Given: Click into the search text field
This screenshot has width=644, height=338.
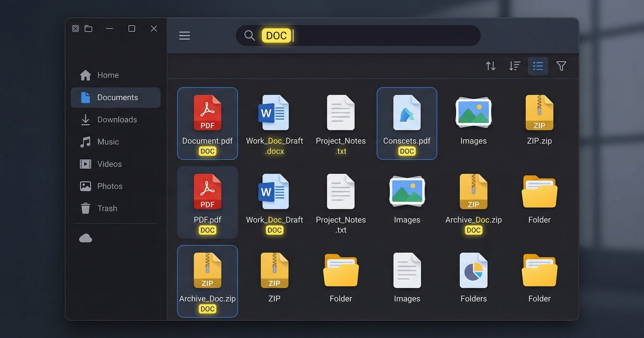Looking at the screenshot, I should [x=358, y=35].
